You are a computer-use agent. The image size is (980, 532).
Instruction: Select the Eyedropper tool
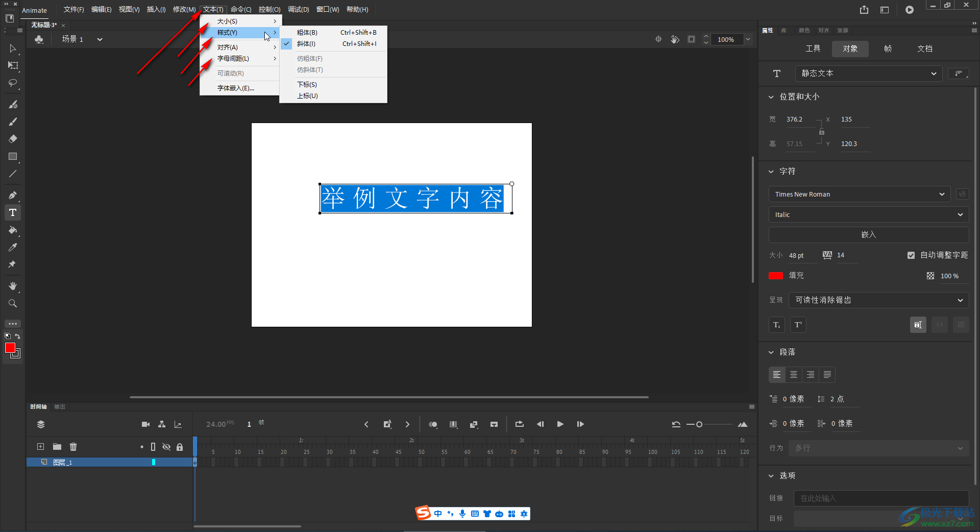(13, 248)
